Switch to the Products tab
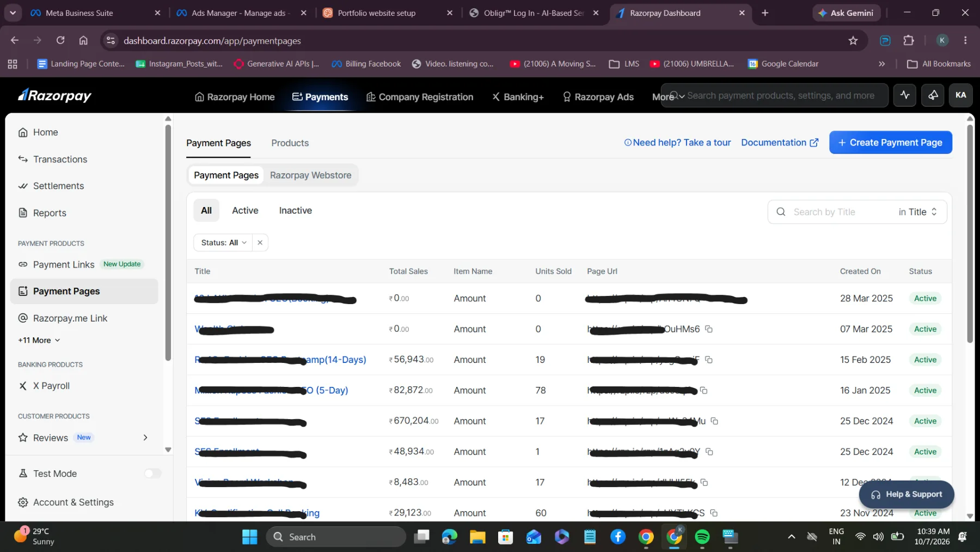This screenshot has width=980, height=552. (290, 143)
